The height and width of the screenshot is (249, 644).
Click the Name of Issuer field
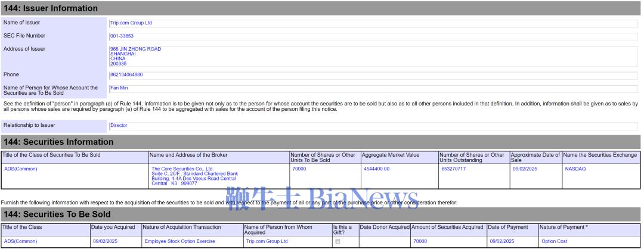coord(373,23)
